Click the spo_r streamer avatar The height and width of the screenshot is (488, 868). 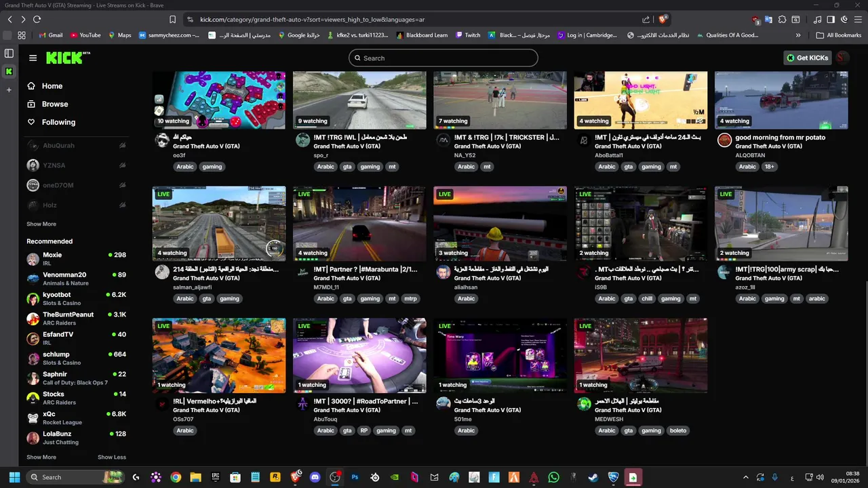tap(302, 140)
